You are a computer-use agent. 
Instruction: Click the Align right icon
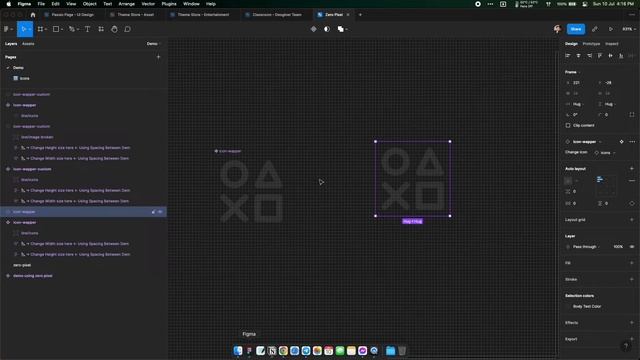click(x=589, y=56)
